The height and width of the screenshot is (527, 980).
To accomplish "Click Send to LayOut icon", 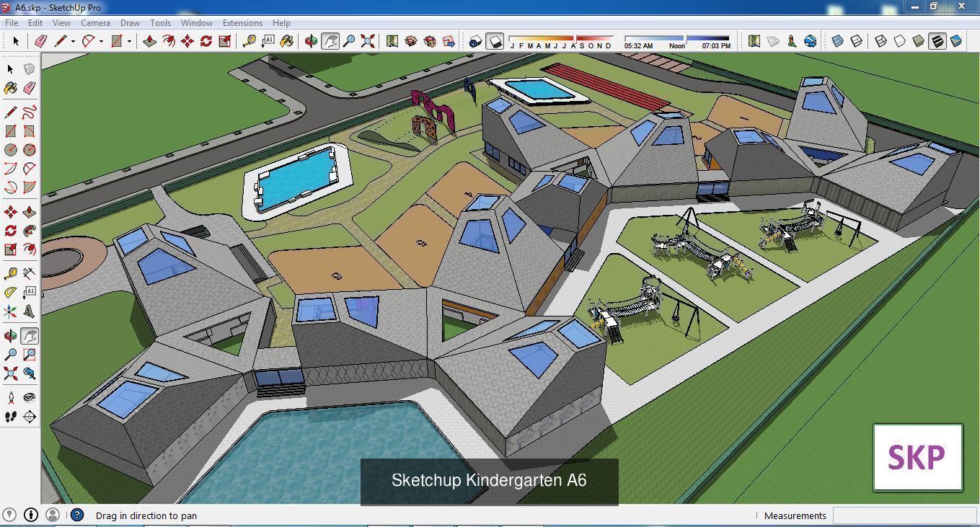I will click(x=449, y=41).
